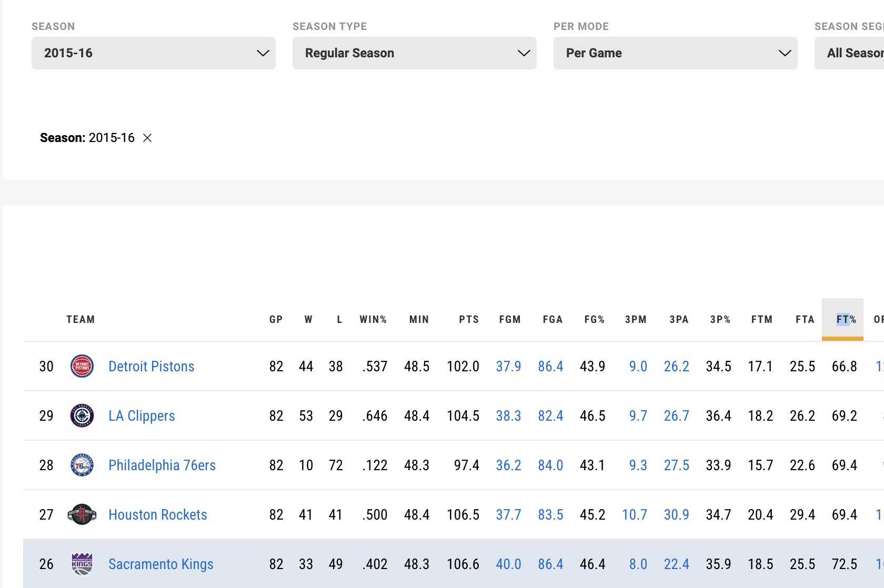Open the Sacramento Kings team link
The height and width of the screenshot is (588, 884).
click(x=160, y=564)
